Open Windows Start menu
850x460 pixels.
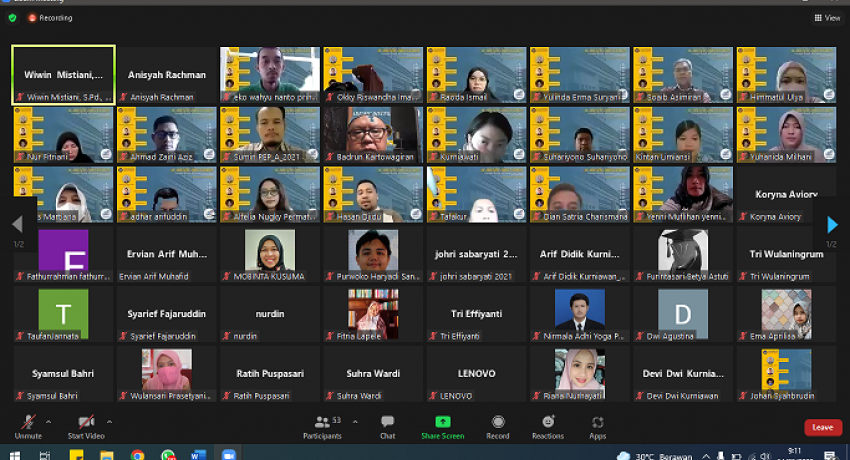click(x=15, y=456)
